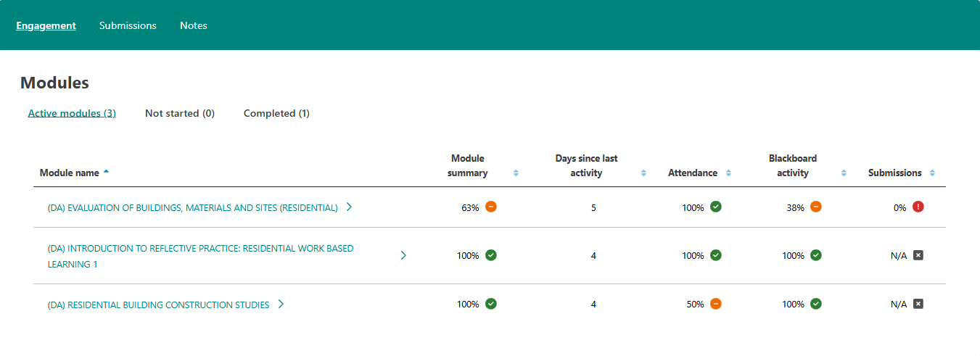Click orange icon beside 50% attendance

pos(716,304)
